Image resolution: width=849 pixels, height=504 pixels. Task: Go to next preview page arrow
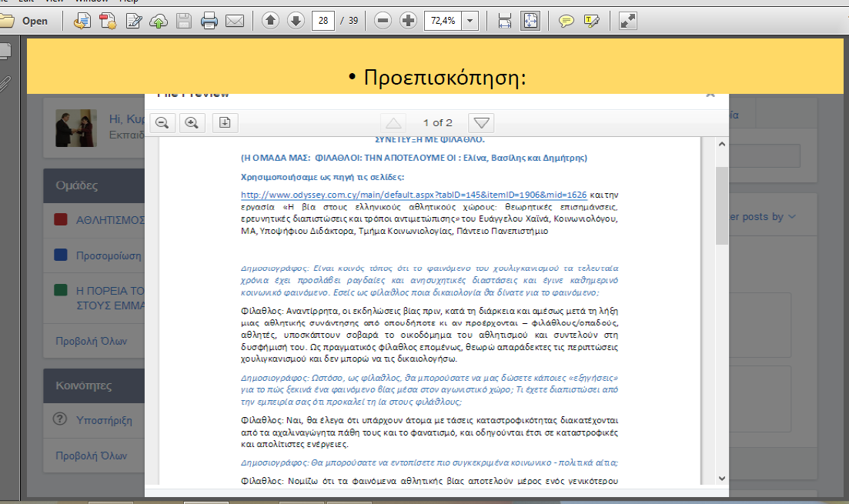pos(481,123)
